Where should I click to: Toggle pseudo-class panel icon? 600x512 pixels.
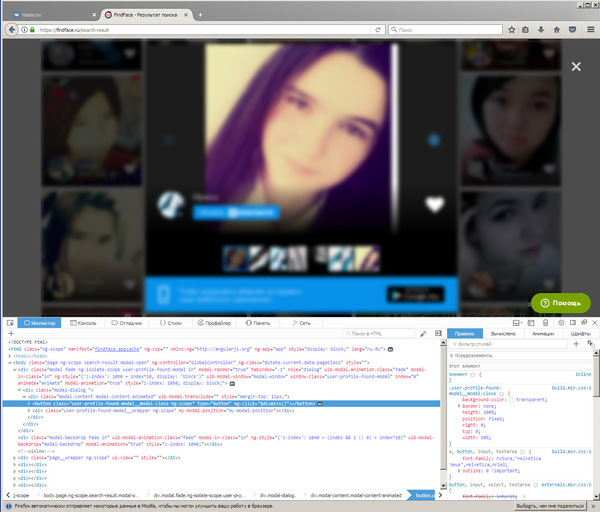point(591,344)
